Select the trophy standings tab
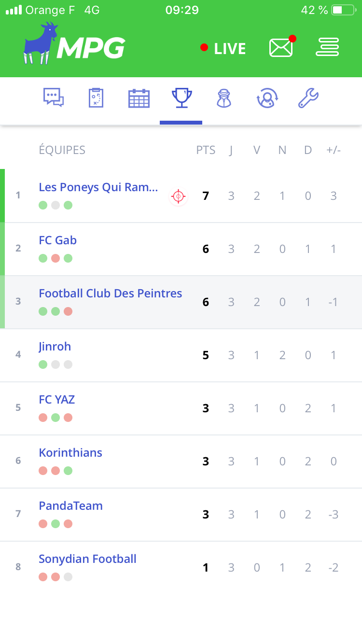The image size is (362, 644). coord(181,98)
